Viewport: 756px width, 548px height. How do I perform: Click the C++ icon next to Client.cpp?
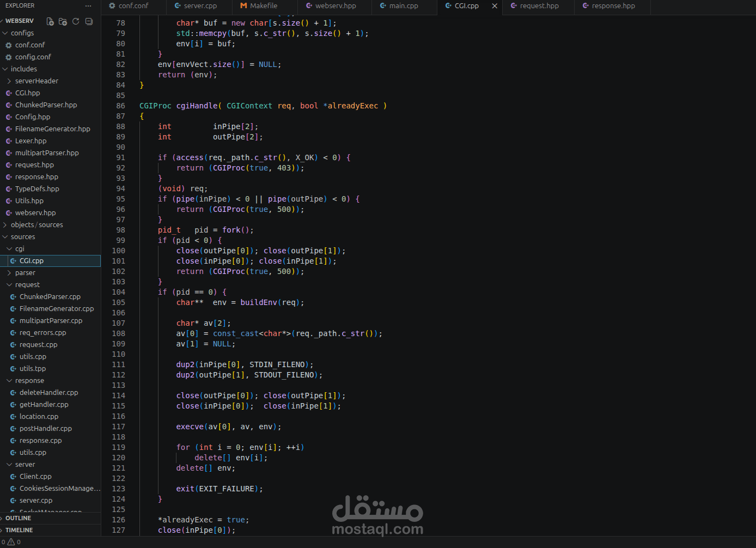click(x=13, y=477)
